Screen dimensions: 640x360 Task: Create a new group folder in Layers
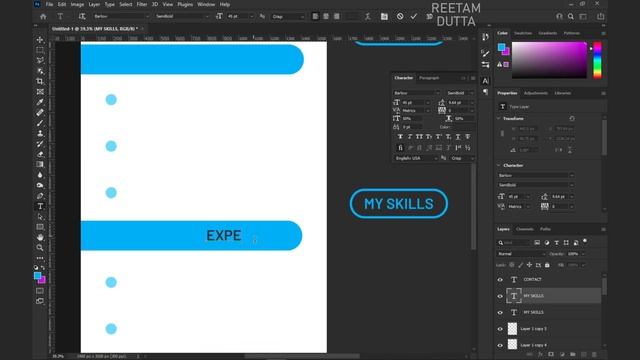(573, 355)
